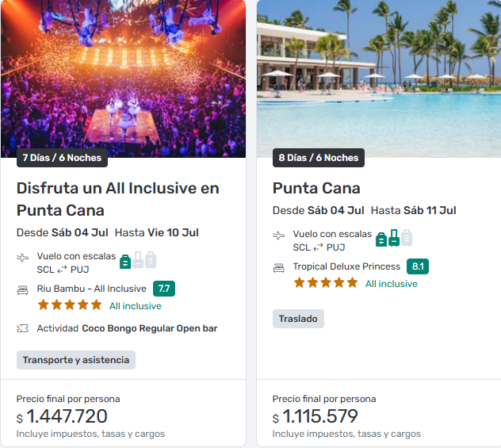501x448 pixels.
Task: Click the airplane icon in Riu Bambu card
Action: pyautogui.click(x=22, y=258)
